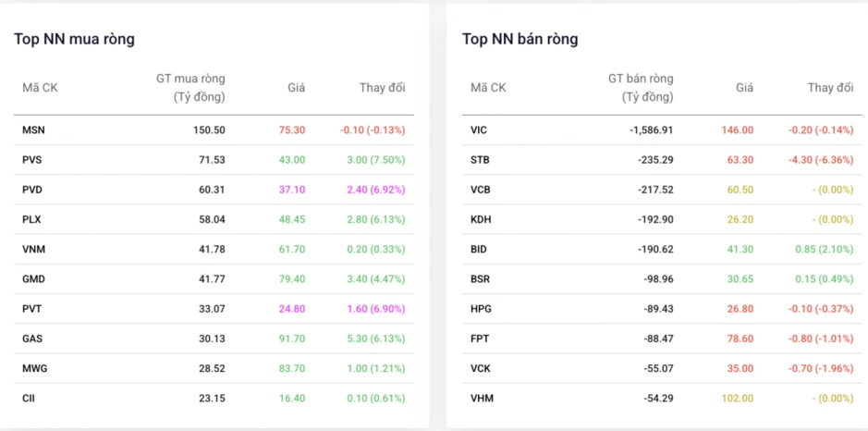The image size is (868, 431).
Task: Open the PVT ticker
Action: coord(31,309)
